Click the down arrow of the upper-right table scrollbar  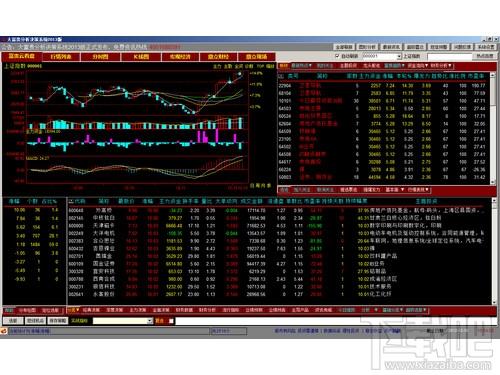coord(492,182)
